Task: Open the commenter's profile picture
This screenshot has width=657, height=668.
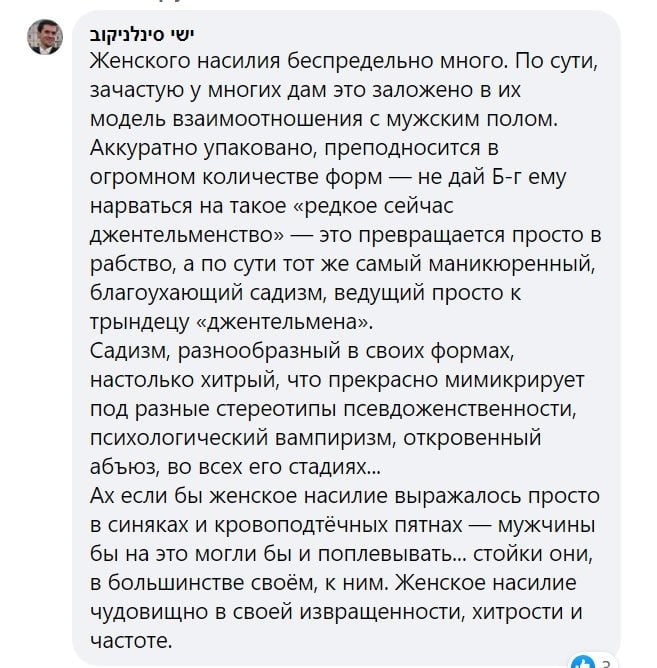Action: click(44, 36)
